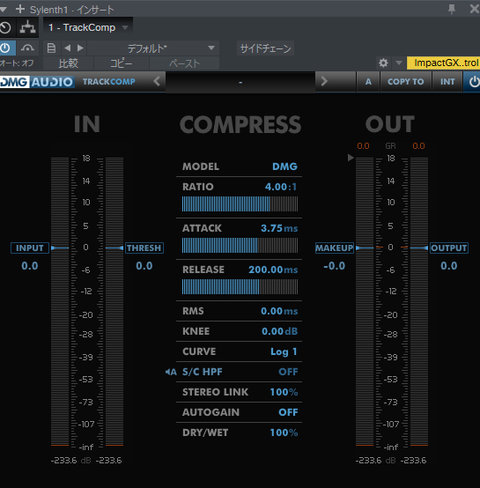Click the OUT section heading
This screenshot has height=488, width=480.
[390, 124]
